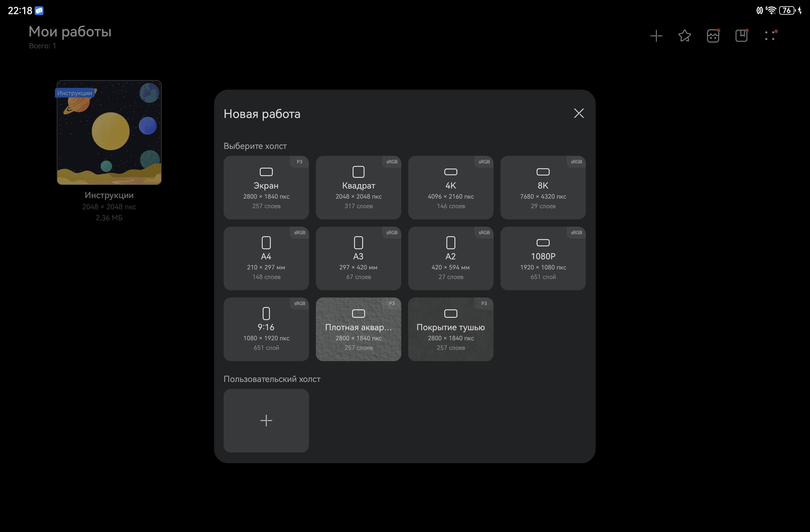Choose the Покрытие тушью canvas
The height and width of the screenshot is (532, 810).
(451, 329)
